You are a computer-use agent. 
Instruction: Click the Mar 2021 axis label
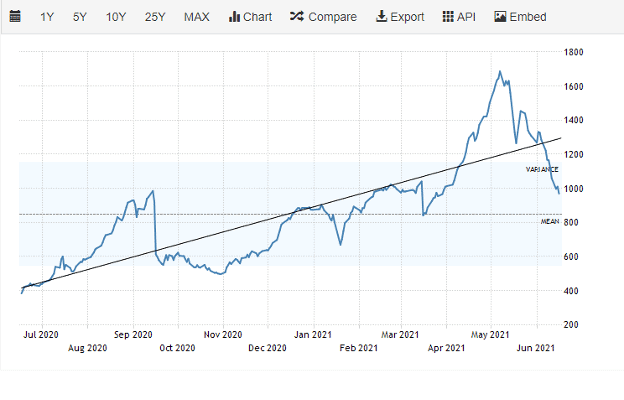[400, 335]
